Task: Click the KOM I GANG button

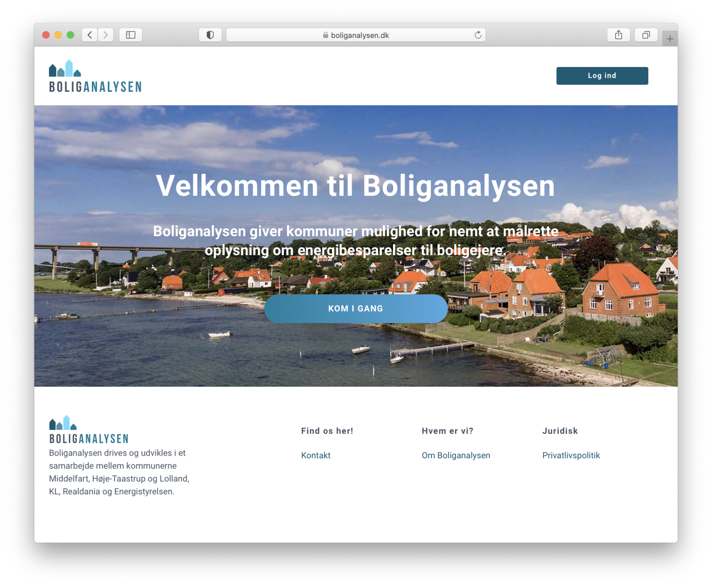Action: click(356, 309)
